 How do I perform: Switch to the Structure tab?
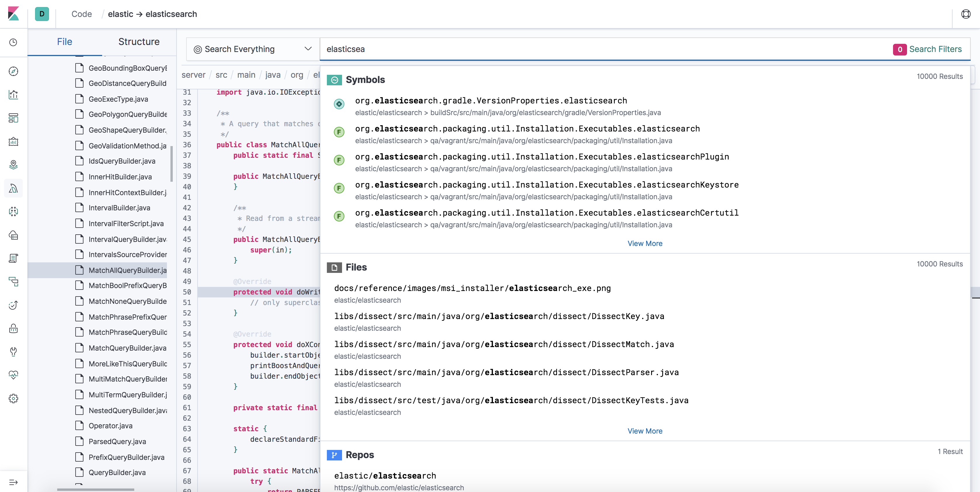pos(139,42)
